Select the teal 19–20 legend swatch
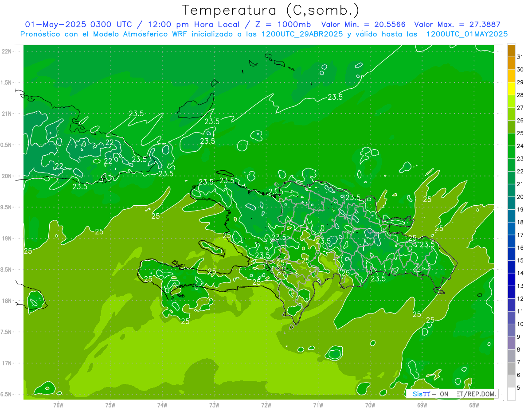 point(511,203)
